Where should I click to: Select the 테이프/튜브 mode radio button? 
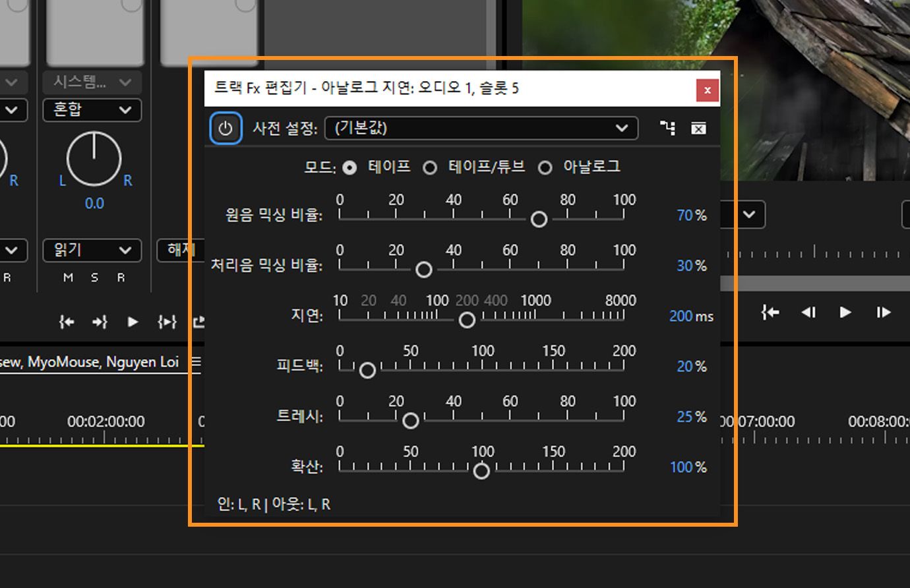coord(430,167)
